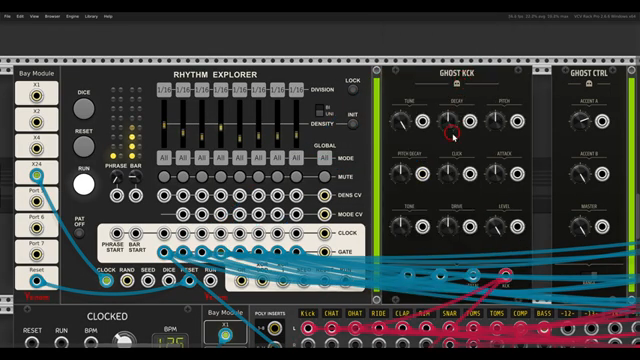Click the RAND input jack
The height and width of the screenshot is (360, 640).
[127, 280]
